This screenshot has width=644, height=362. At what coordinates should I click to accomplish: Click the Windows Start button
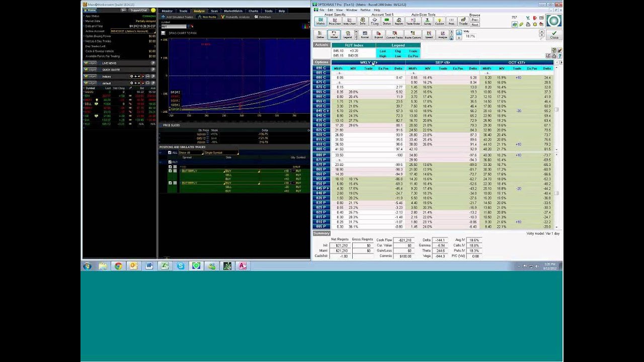click(x=87, y=266)
